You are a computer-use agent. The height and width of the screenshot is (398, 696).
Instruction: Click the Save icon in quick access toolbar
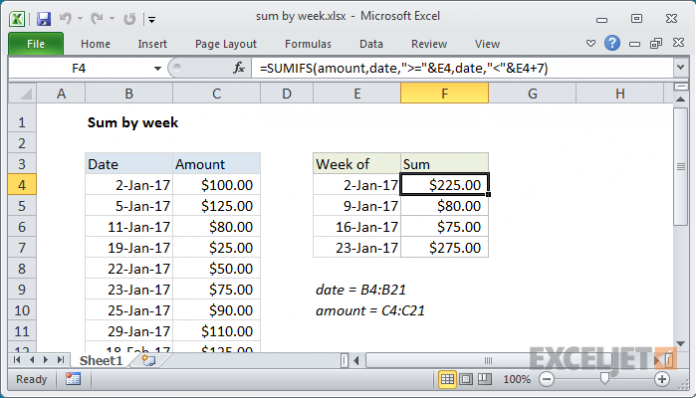click(44, 19)
